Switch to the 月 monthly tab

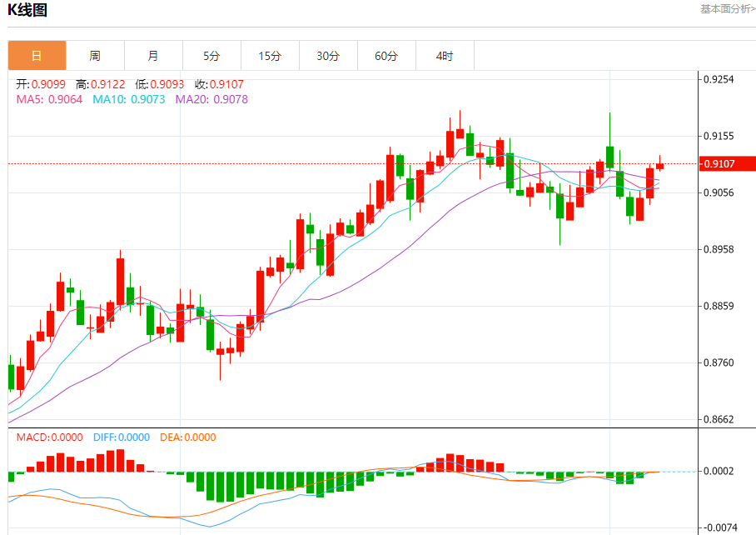[153, 56]
